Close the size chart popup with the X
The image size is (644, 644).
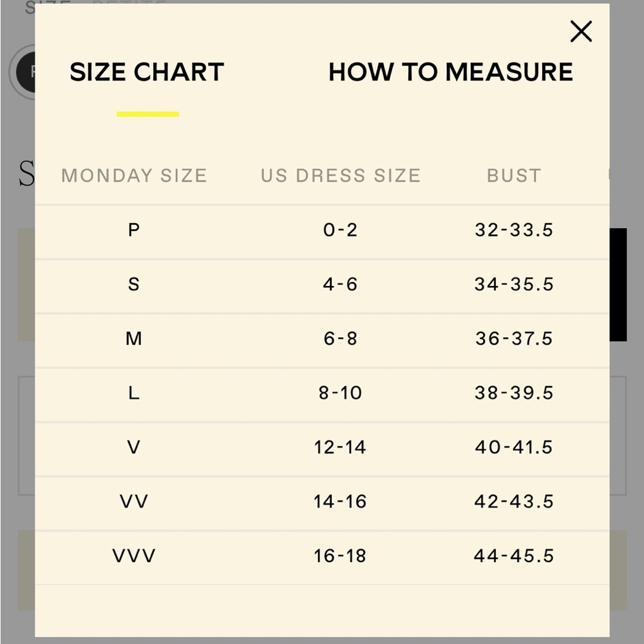coord(581,32)
